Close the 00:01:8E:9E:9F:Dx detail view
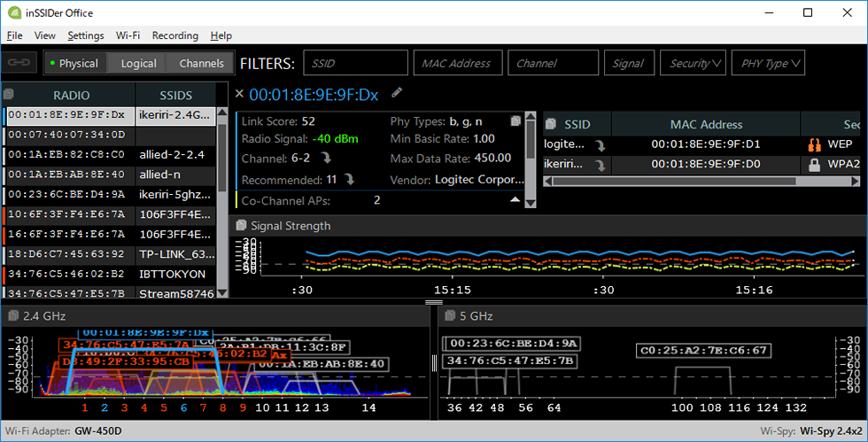 (x=239, y=94)
